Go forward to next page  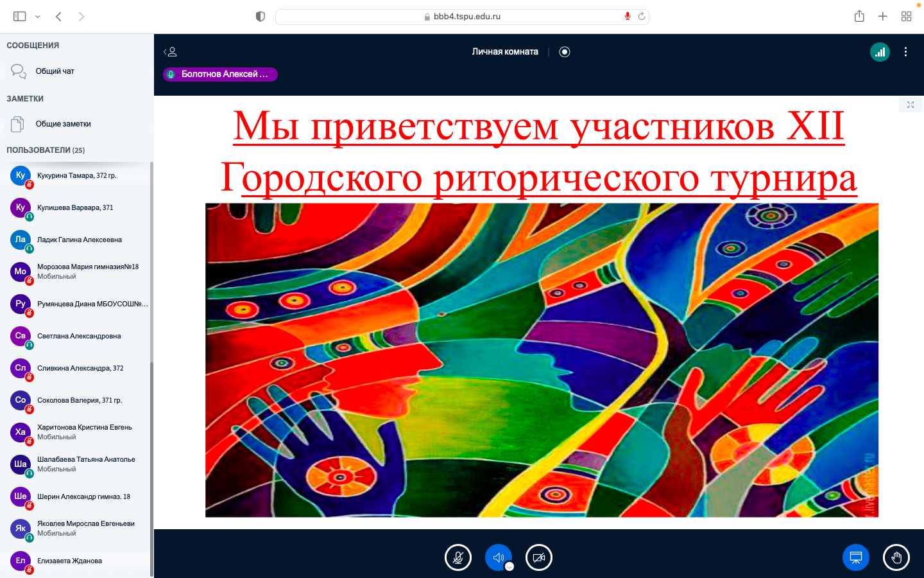[x=81, y=17]
